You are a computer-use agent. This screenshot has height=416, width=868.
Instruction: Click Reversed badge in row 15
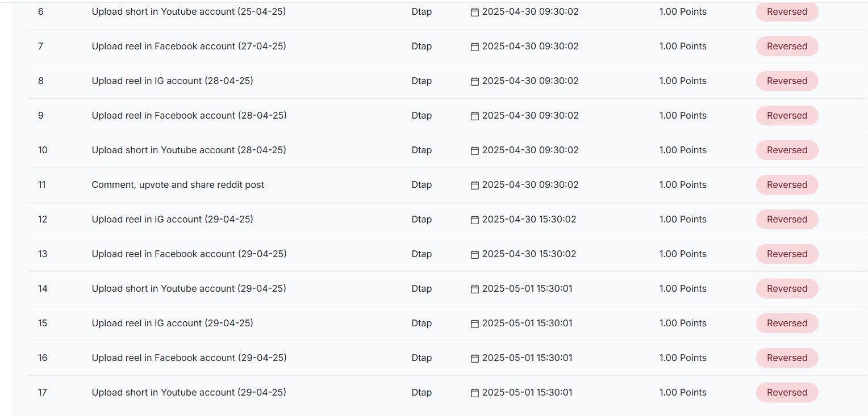pos(787,323)
